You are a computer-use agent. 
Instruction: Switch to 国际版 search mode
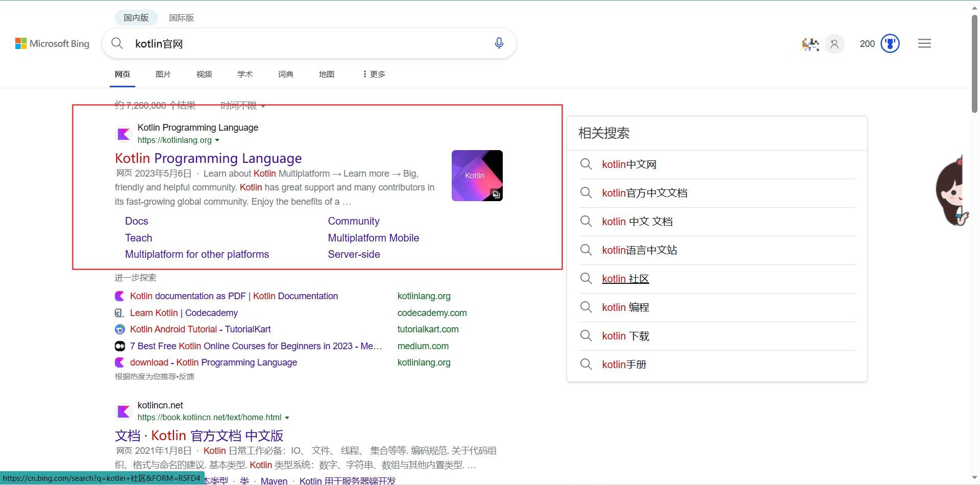181,17
